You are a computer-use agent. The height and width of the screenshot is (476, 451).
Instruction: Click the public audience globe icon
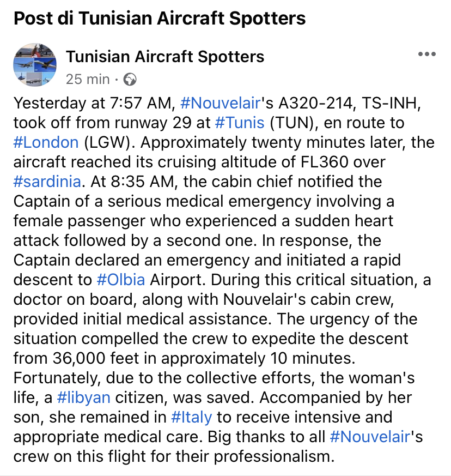pos(130,80)
